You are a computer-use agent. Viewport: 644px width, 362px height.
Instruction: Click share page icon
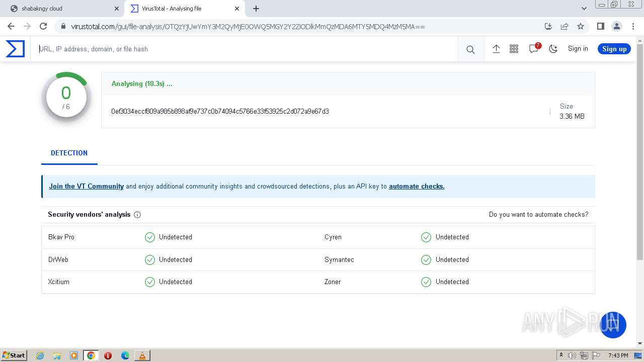(x=565, y=26)
